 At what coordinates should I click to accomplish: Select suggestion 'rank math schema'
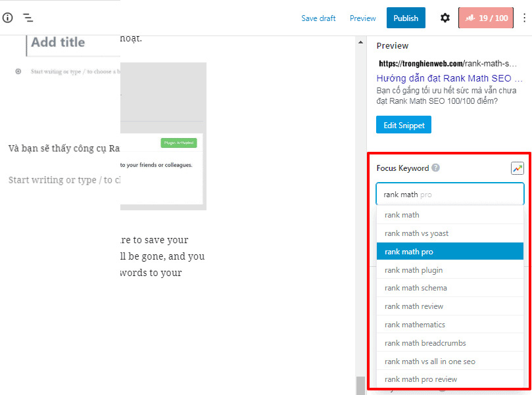tap(450, 288)
